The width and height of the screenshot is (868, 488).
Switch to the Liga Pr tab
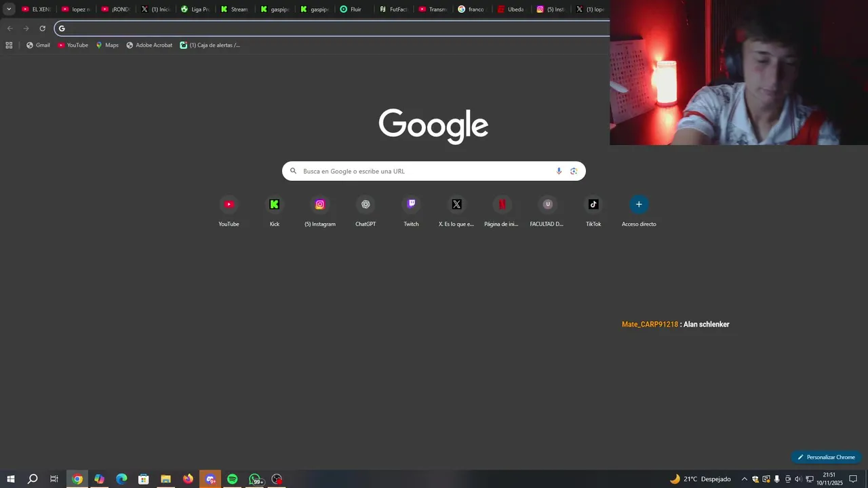195,9
